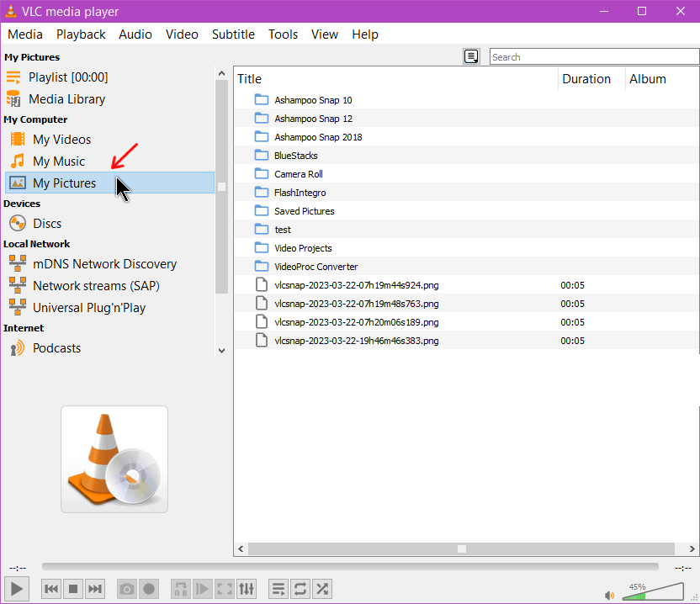Toggle playlist view button
The width and height of the screenshot is (700, 604).
click(278, 589)
